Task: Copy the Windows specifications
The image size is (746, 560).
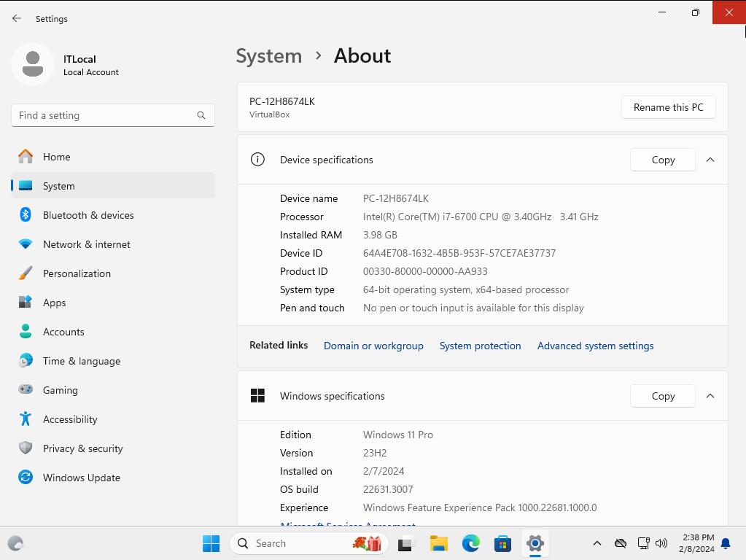Action: click(x=663, y=396)
